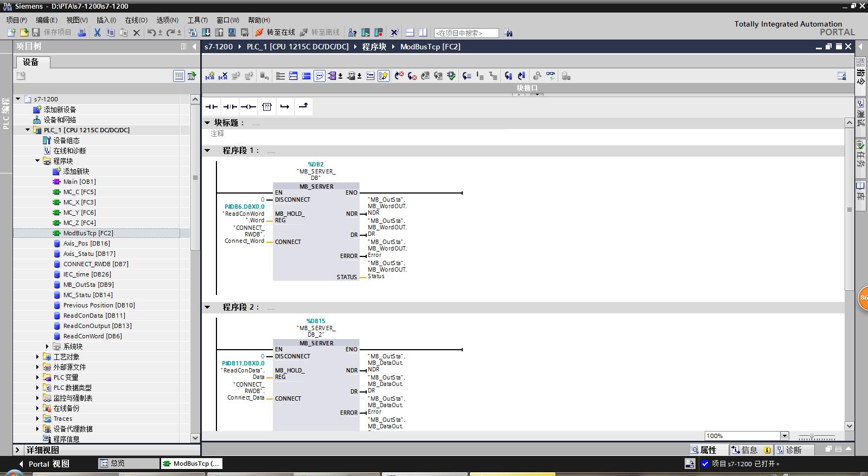
Task: Collapse 程序段 2 network
Action: [x=207, y=307]
